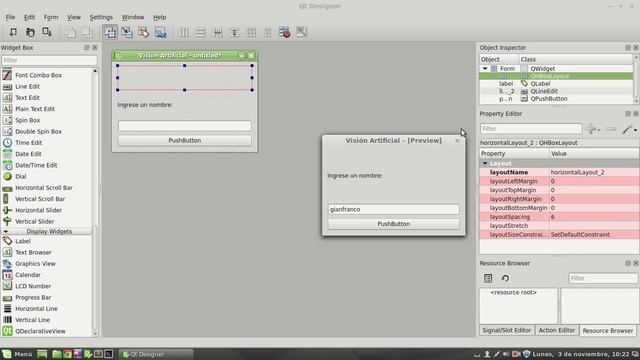This screenshot has width=640, height=360.
Task: Pick the Double Spin Box widget
Action: (38, 131)
